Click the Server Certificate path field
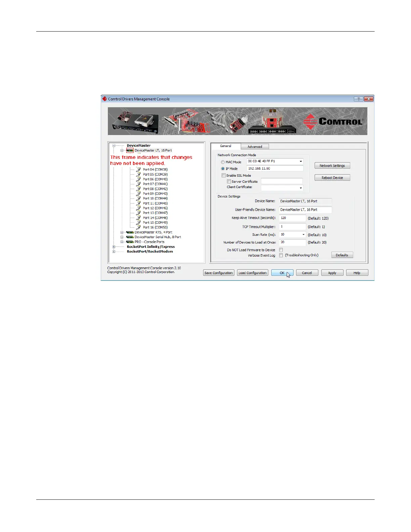The width and height of the screenshot is (411, 532). coord(282,181)
